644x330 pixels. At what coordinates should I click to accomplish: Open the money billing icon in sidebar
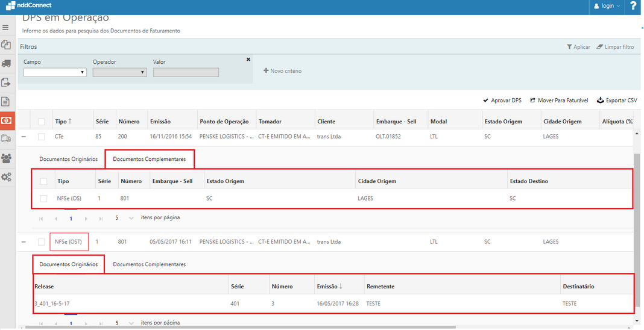pyautogui.click(x=6, y=120)
